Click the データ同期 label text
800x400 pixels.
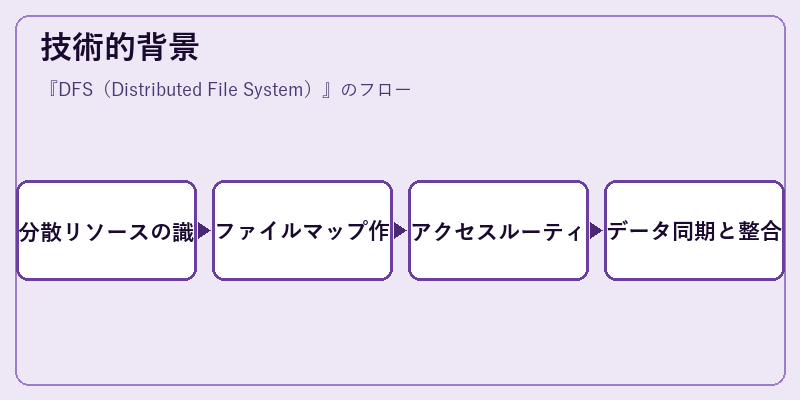(x=657, y=232)
